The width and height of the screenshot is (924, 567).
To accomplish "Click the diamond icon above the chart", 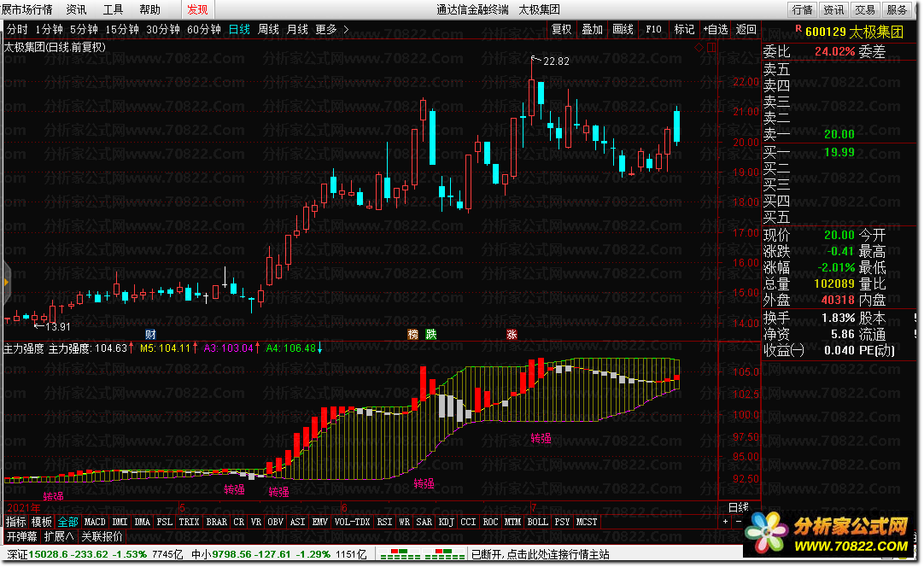I will [x=699, y=47].
